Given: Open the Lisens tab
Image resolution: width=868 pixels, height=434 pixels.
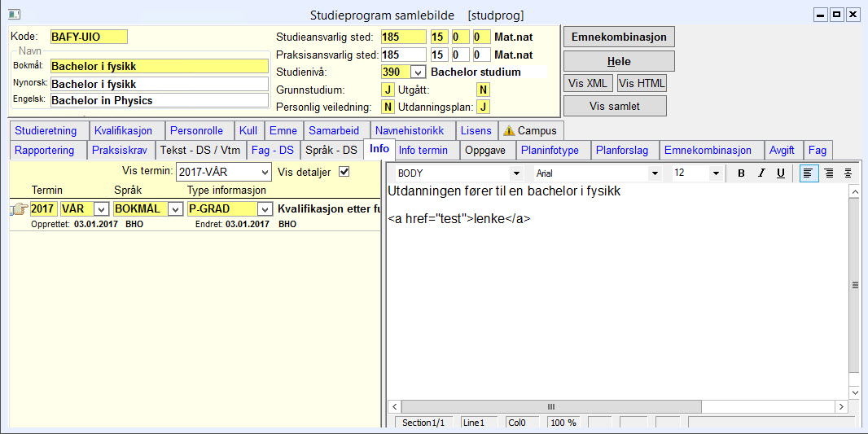Looking at the screenshot, I should click(x=476, y=131).
